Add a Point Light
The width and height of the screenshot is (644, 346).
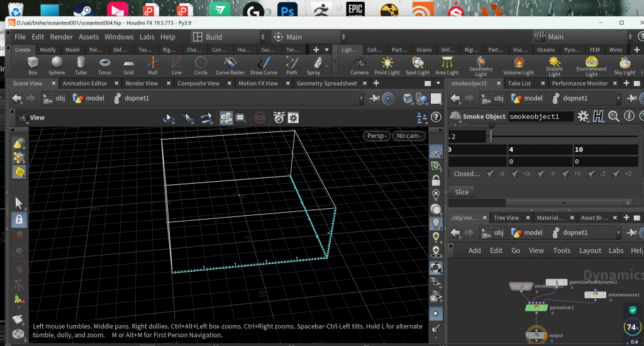[387, 66]
